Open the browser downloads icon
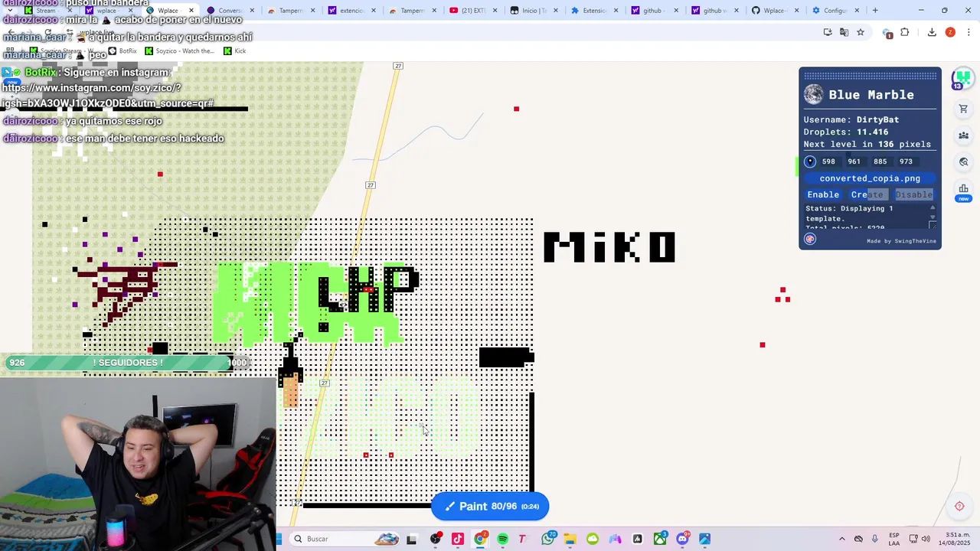Image resolution: width=980 pixels, height=551 pixels. click(x=932, y=32)
